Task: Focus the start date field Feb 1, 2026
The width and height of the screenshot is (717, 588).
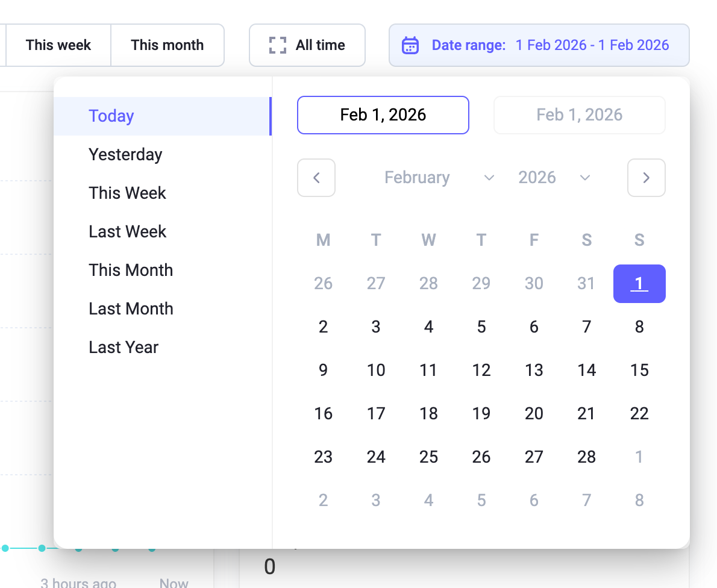Action: [x=383, y=115]
